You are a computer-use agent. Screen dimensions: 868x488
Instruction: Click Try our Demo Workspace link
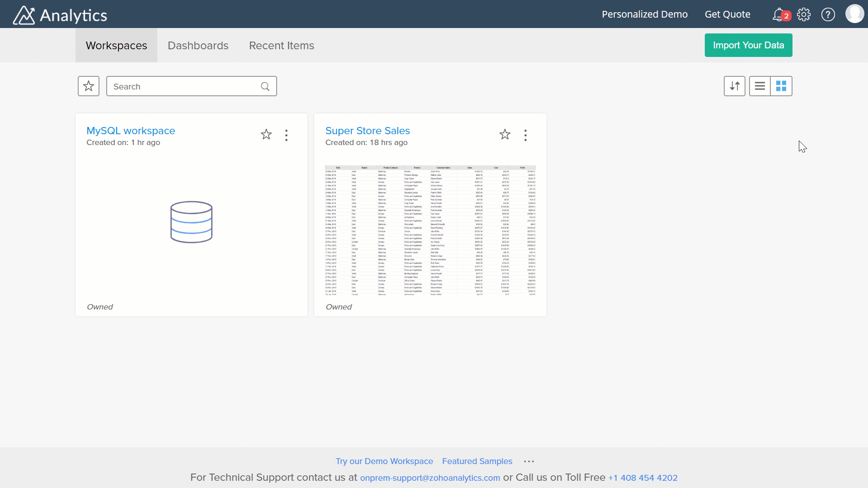(x=384, y=461)
